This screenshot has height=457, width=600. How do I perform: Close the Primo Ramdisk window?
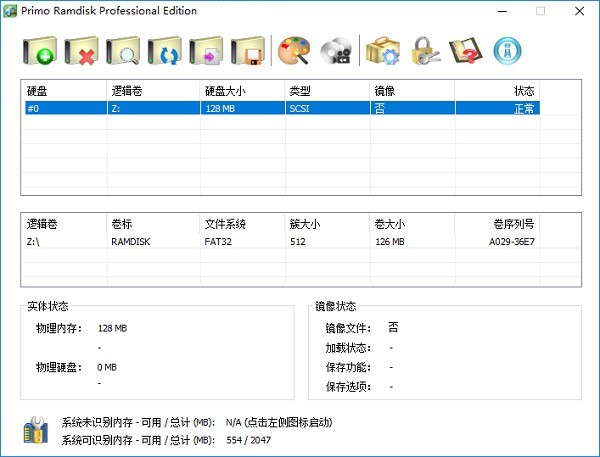pyautogui.click(x=579, y=11)
